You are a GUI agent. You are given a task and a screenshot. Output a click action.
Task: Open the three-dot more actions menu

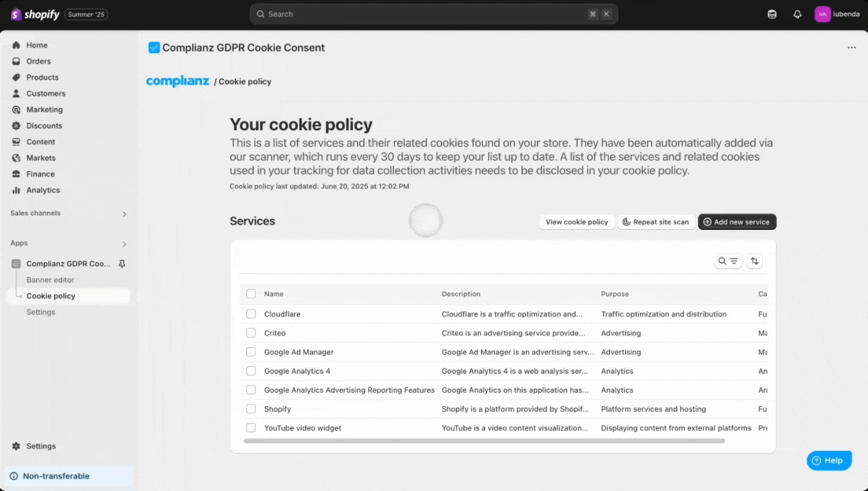coord(852,48)
